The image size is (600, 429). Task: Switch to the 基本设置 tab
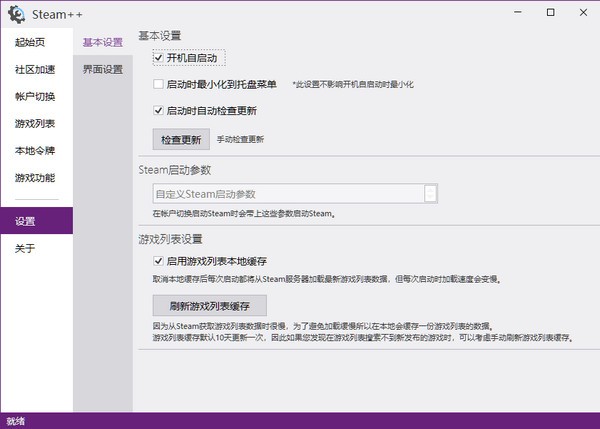(x=103, y=43)
